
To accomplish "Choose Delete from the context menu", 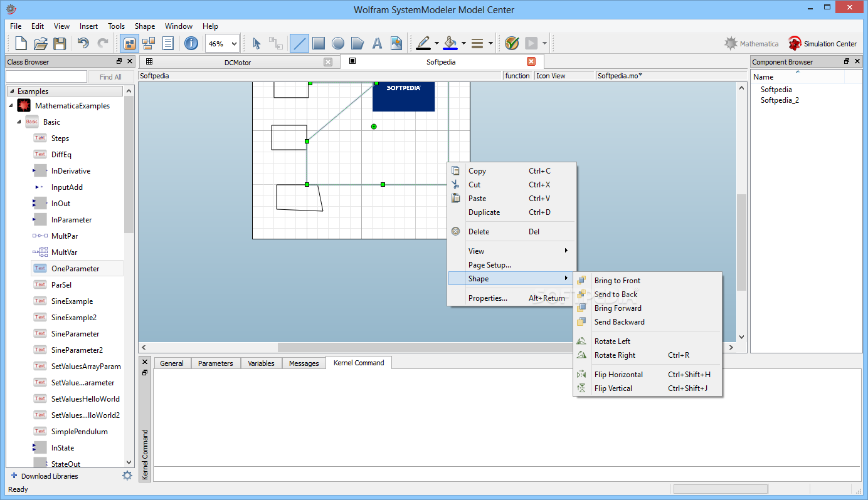I will tap(511, 231).
